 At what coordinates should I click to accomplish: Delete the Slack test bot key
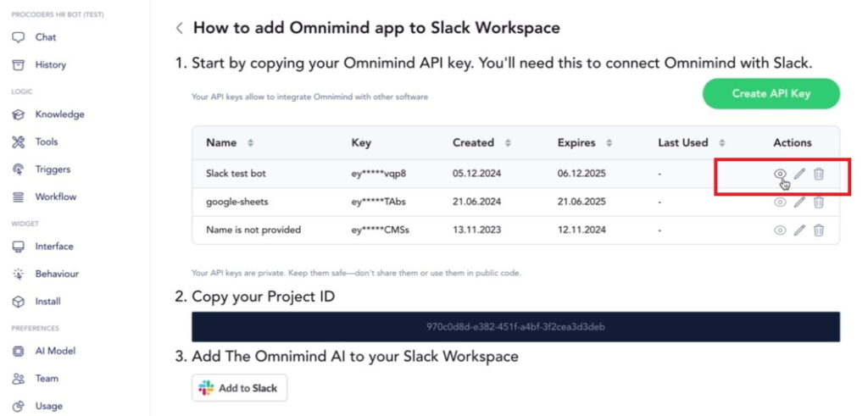pyautogui.click(x=818, y=174)
